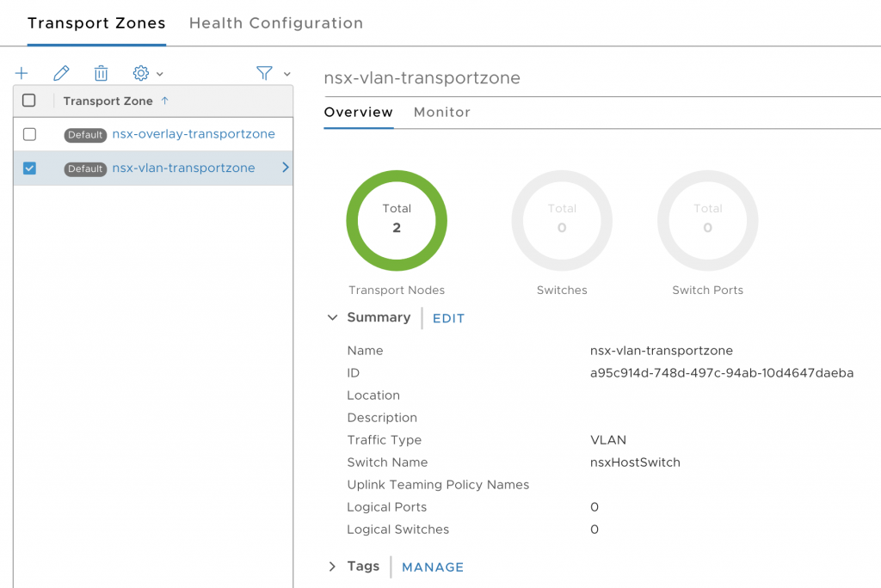Click the Logical Ports value 0
Viewport: 881px width, 588px height.
[595, 507]
